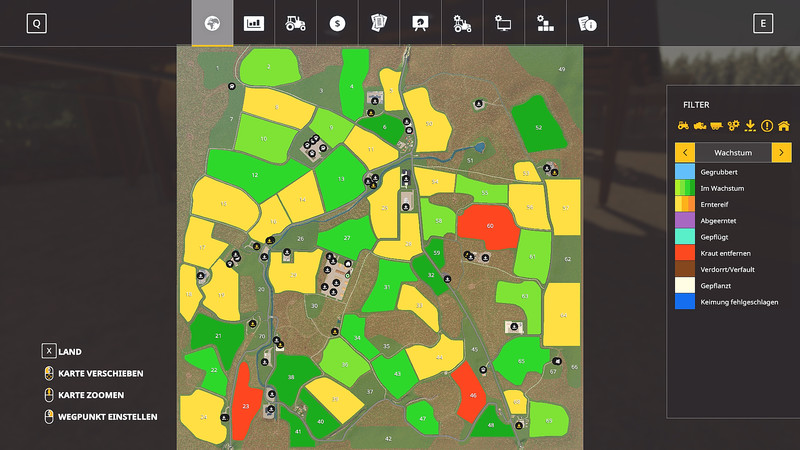Open the document info help tab
Screen dimensions: 800x450
587,23
